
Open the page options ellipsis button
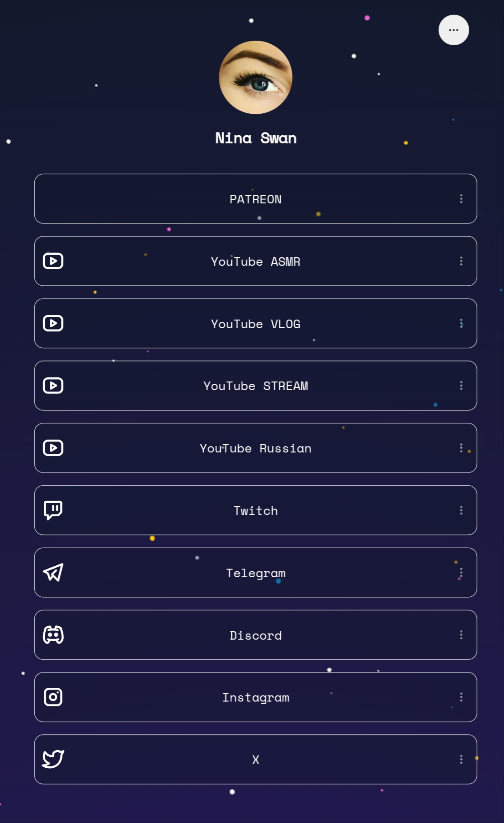[454, 30]
